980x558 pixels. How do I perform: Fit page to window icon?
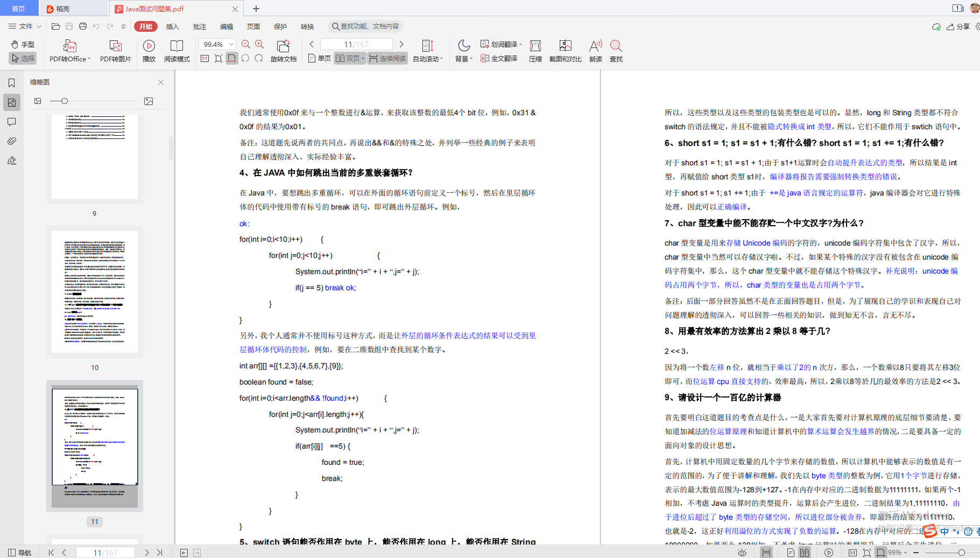pos(218,58)
